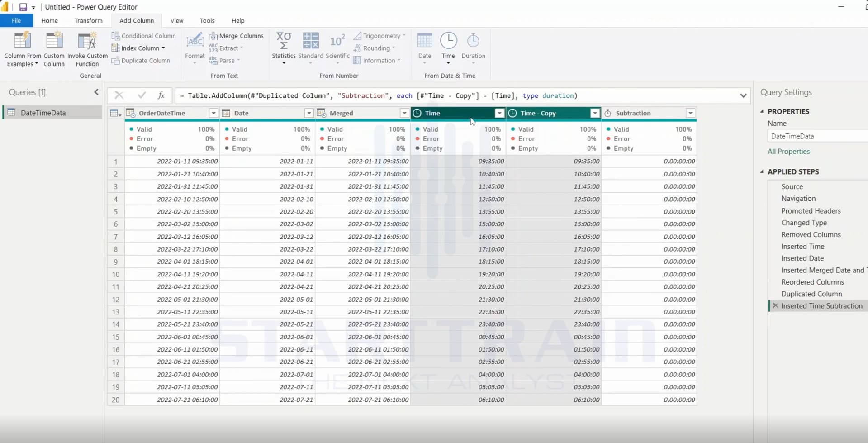Click the query Name input field
The image size is (868, 443).
(x=817, y=136)
